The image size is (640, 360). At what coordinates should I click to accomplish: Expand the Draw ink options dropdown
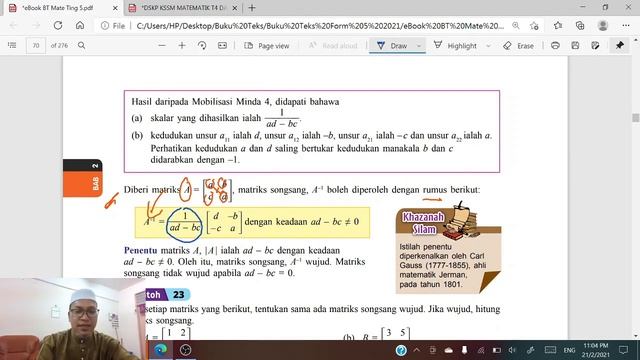(419, 46)
